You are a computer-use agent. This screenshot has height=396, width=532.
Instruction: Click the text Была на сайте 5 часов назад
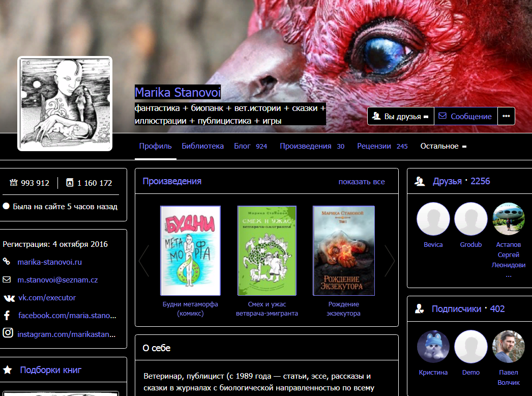tap(65, 207)
